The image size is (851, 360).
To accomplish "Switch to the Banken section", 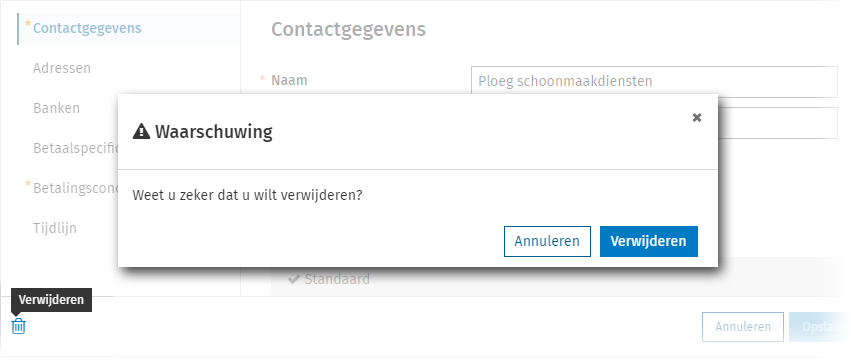I will pyautogui.click(x=56, y=108).
